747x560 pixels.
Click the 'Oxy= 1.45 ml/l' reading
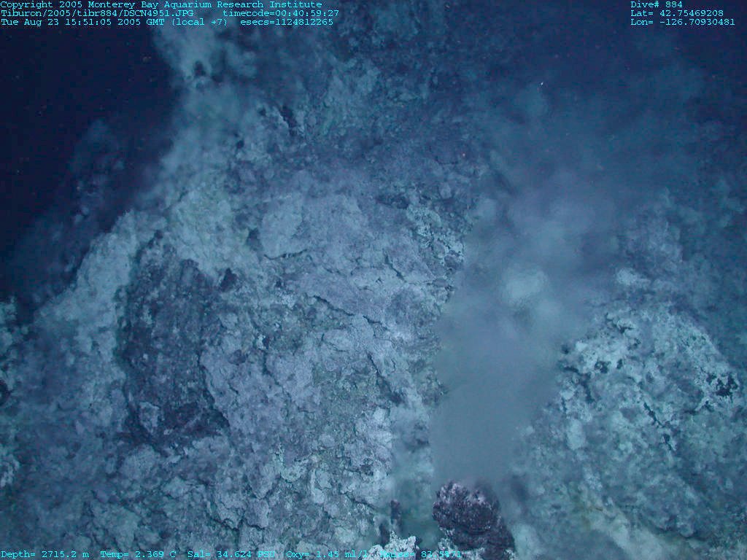pos(328,554)
